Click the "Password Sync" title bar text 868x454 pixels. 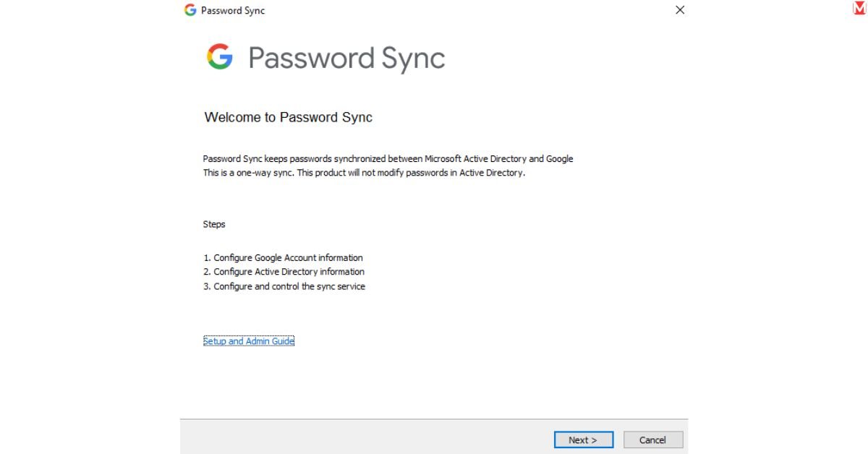coord(233,11)
